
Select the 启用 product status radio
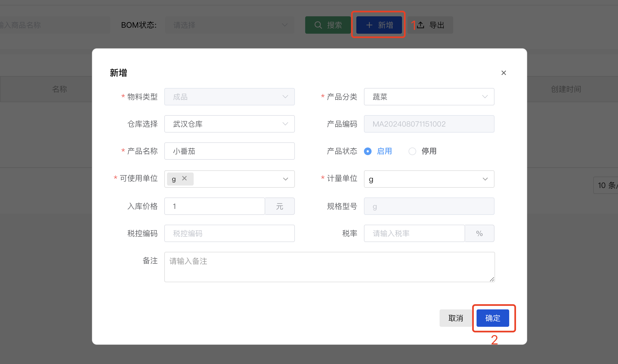(x=368, y=151)
